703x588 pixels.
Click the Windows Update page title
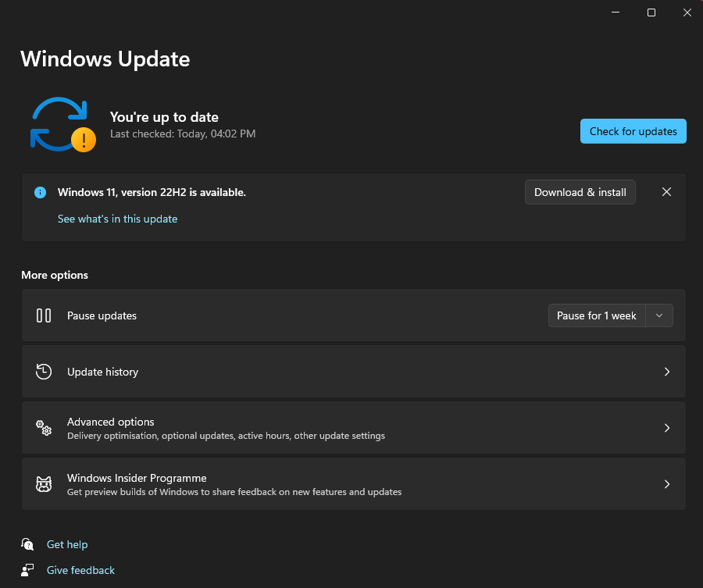[x=105, y=59]
